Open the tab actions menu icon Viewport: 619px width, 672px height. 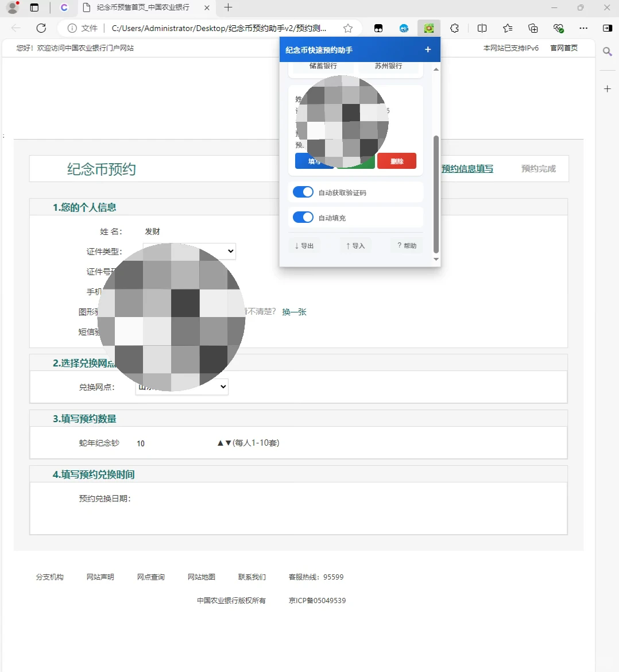click(34, 7)
